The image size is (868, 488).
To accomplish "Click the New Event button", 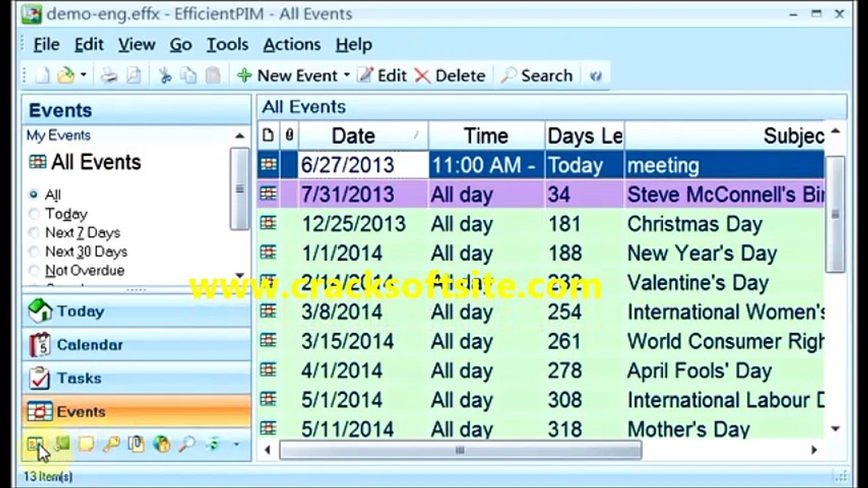I will pyautogui.click(x=287, y=75).
